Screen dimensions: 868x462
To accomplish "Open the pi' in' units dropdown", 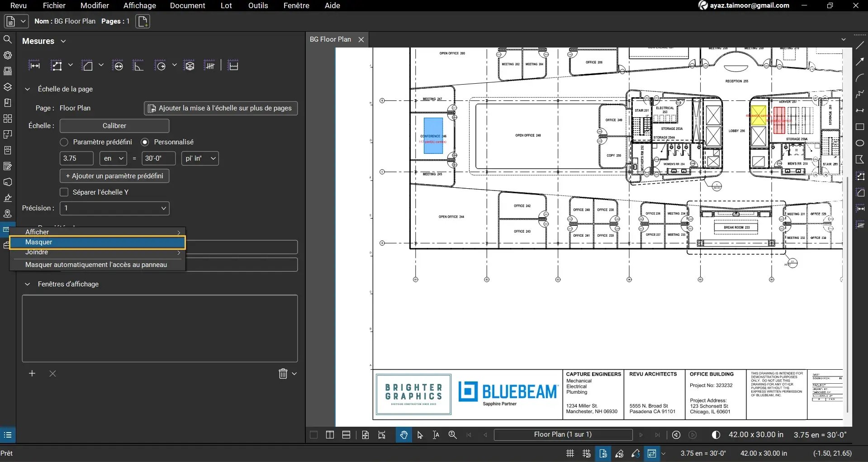I will [200, 158].
